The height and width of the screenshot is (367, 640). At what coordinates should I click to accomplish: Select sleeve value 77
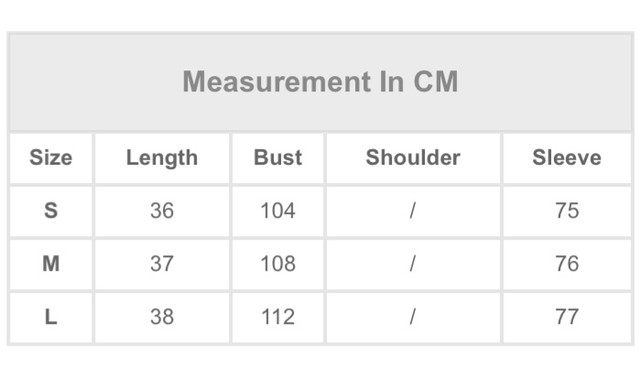click(x=567, y=317)
